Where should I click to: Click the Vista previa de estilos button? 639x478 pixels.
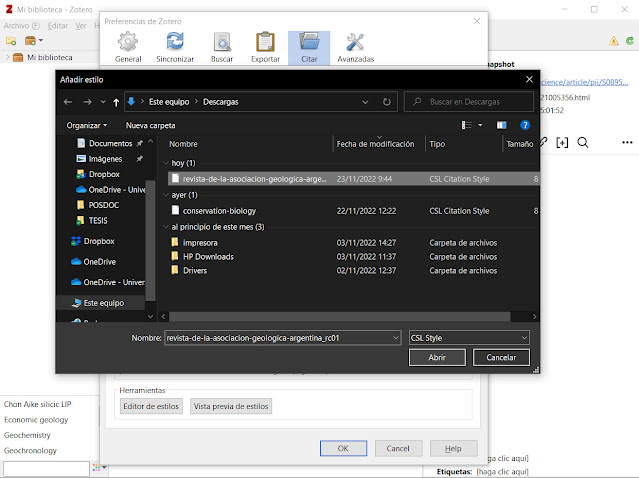coord(231,406)
